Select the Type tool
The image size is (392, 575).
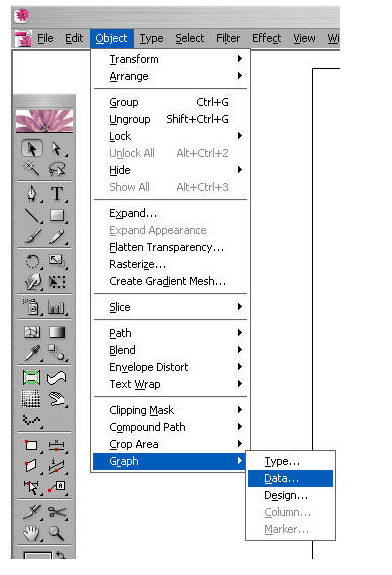pos(57,193)
